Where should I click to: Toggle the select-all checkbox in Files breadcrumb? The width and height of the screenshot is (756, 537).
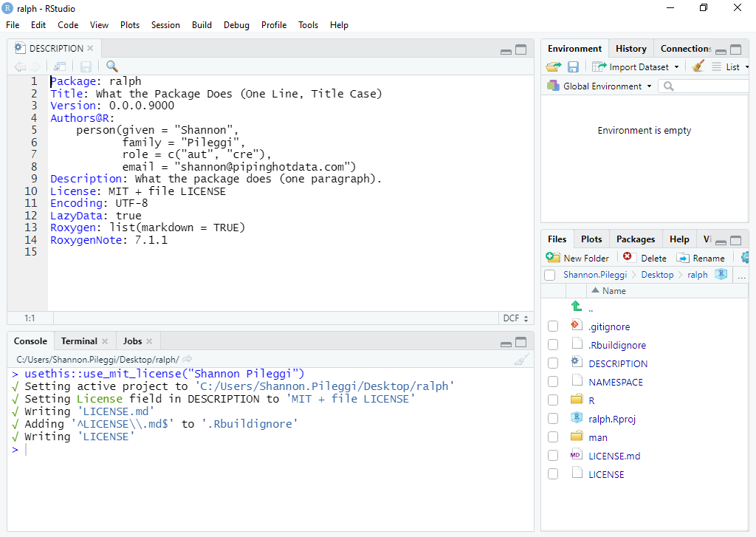point(549,275)
